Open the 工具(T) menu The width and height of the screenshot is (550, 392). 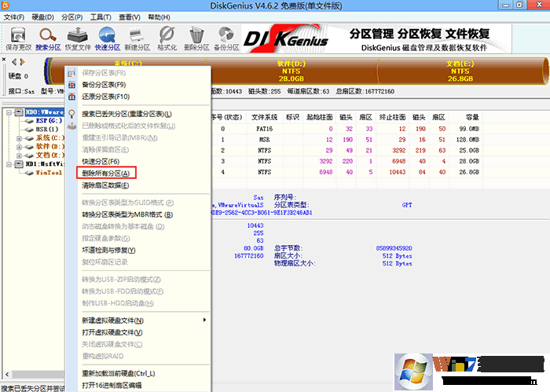pyautogui.click(x=100, y=16)
